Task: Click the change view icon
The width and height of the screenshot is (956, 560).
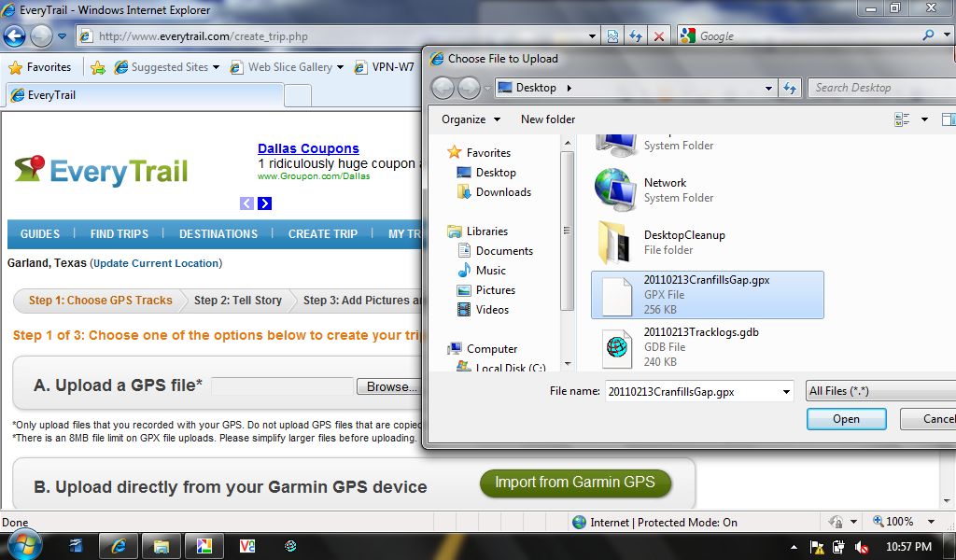Action: click(902, 119)
